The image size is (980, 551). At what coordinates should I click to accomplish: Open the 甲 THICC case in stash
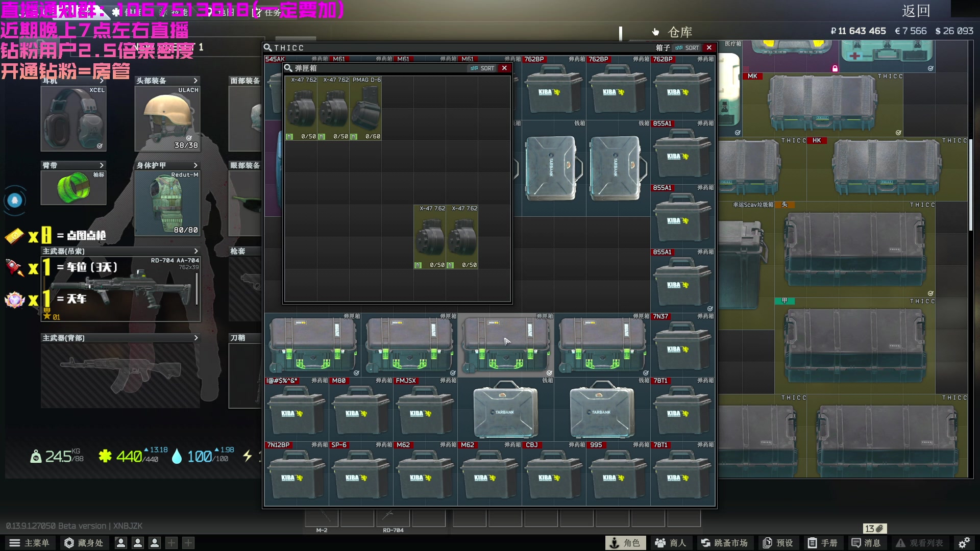click(855, 346)
